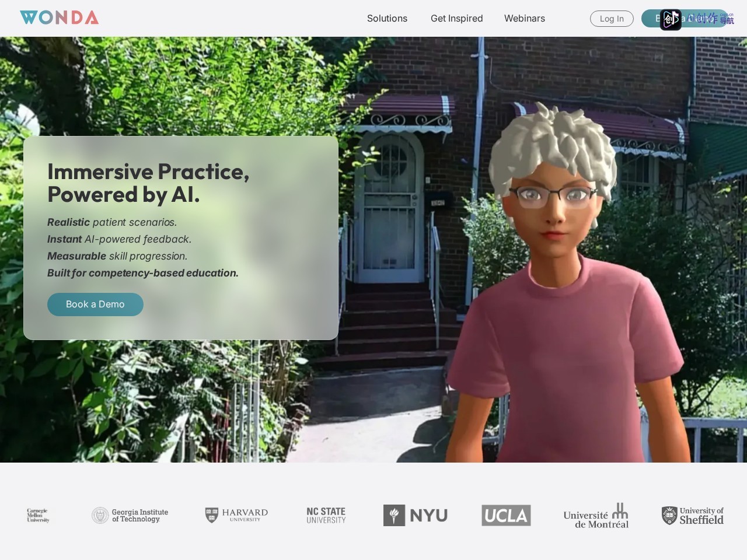Open the Get Inspired menu
The height and width of the screenshot is (560, 747).
(x=456, y=18)
